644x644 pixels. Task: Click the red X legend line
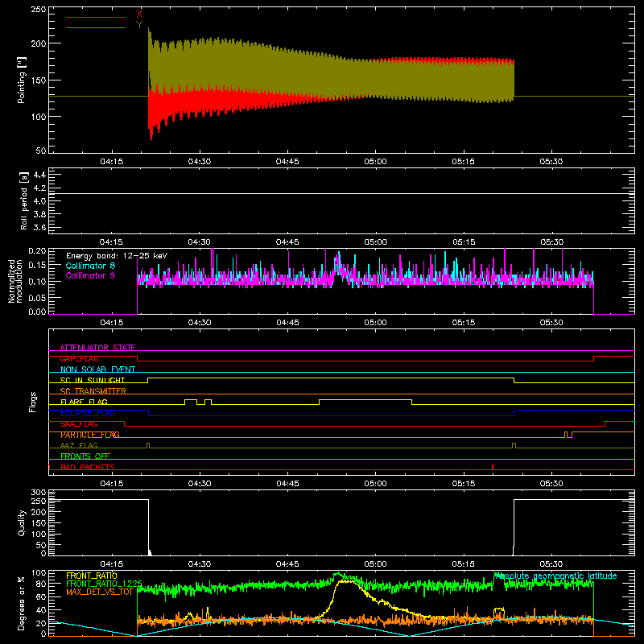click(96, 17)
